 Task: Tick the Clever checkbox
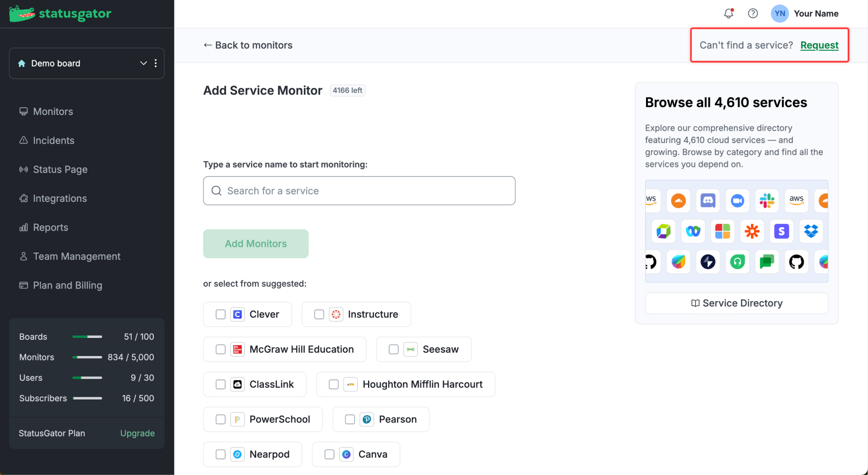point(221,314)
